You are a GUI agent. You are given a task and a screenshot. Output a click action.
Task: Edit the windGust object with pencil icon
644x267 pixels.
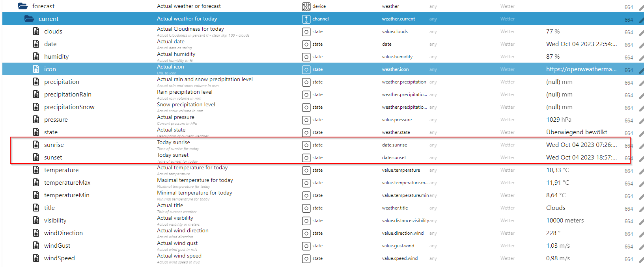point(641,247)
